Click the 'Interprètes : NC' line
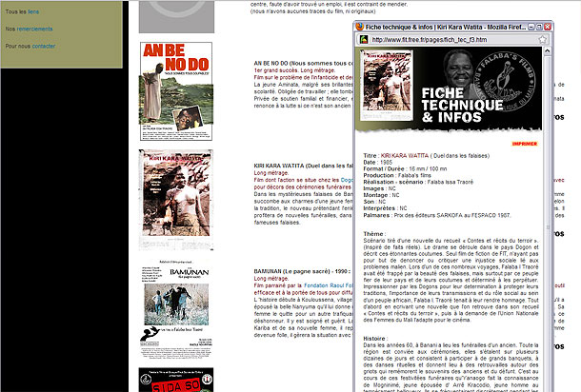The height and width of the screenshot is (392, 581). pyautogui.click(x=385, y=208)
